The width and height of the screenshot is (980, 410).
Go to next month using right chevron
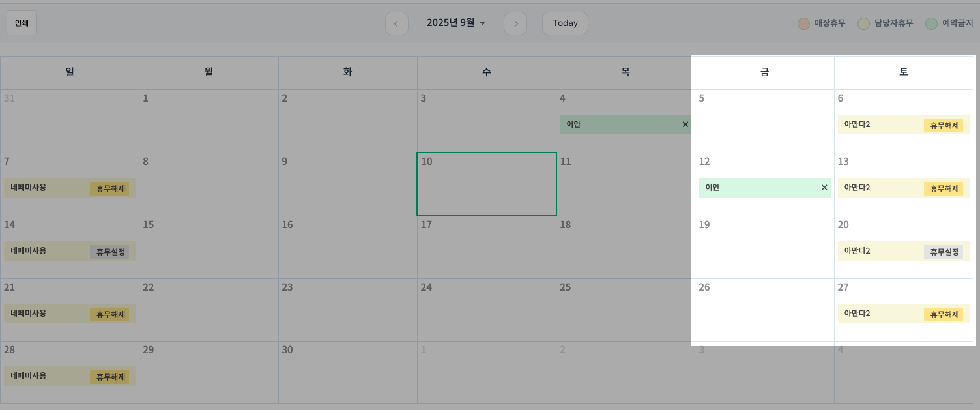tap(515, 23)
